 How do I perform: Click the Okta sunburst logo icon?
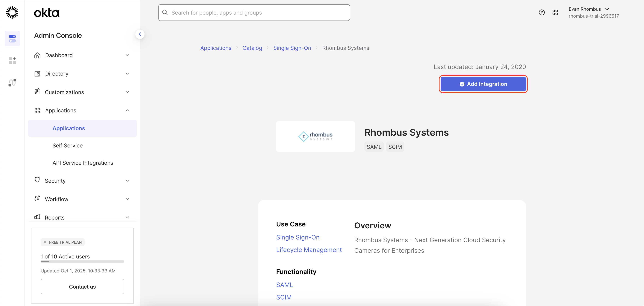(x=12, y=12)
